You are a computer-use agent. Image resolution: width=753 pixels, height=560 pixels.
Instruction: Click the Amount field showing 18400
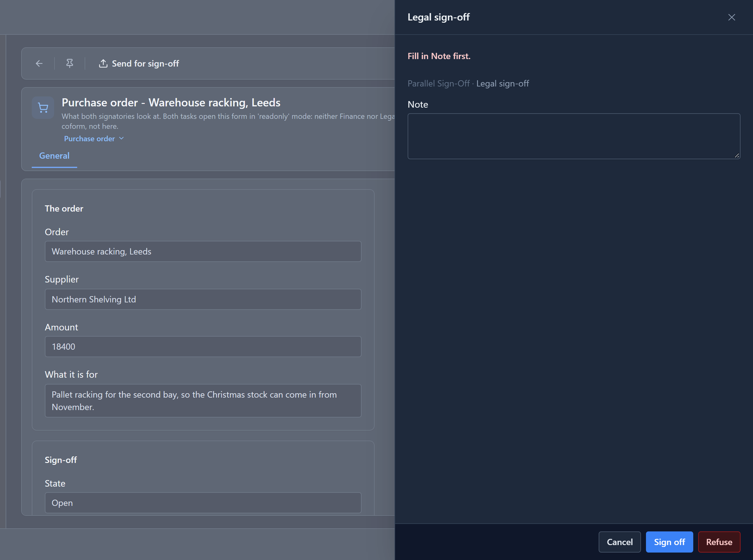tap(203, 346)
